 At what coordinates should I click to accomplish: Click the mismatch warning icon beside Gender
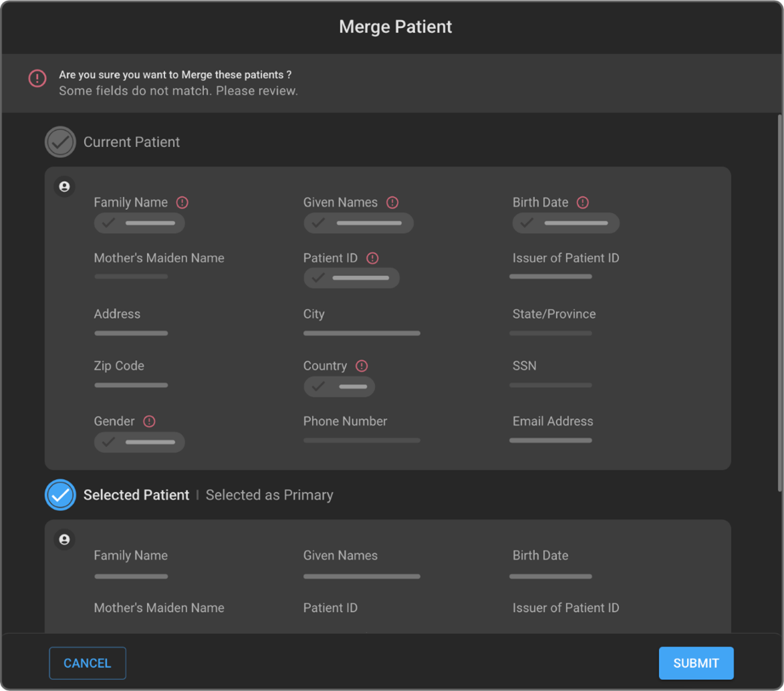point(150,421)
